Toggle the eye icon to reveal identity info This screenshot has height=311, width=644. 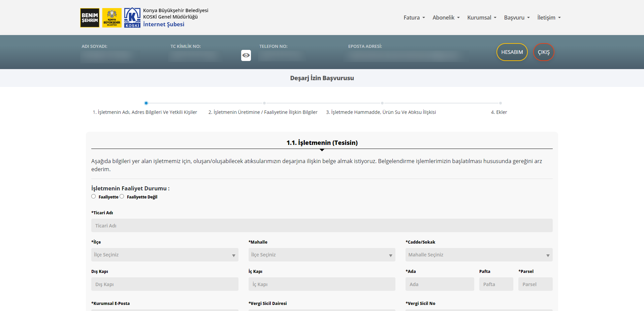(x=246, y=55)
